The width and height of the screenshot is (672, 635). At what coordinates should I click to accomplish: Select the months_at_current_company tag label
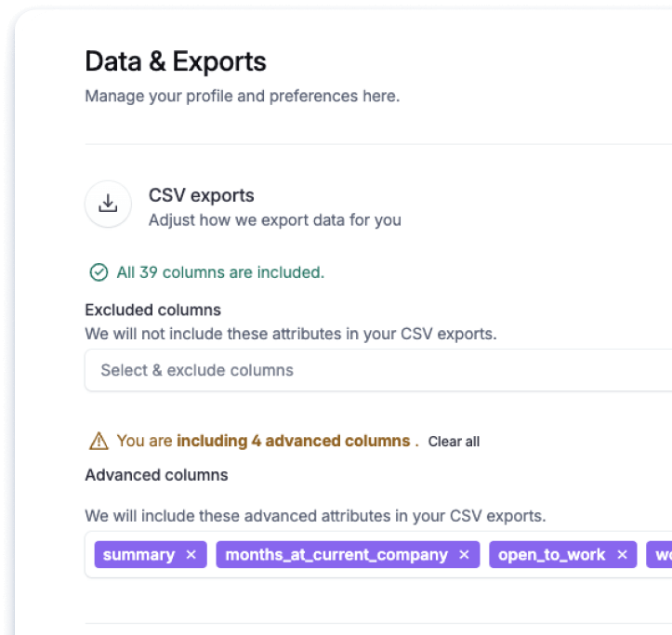coord(336,555)
